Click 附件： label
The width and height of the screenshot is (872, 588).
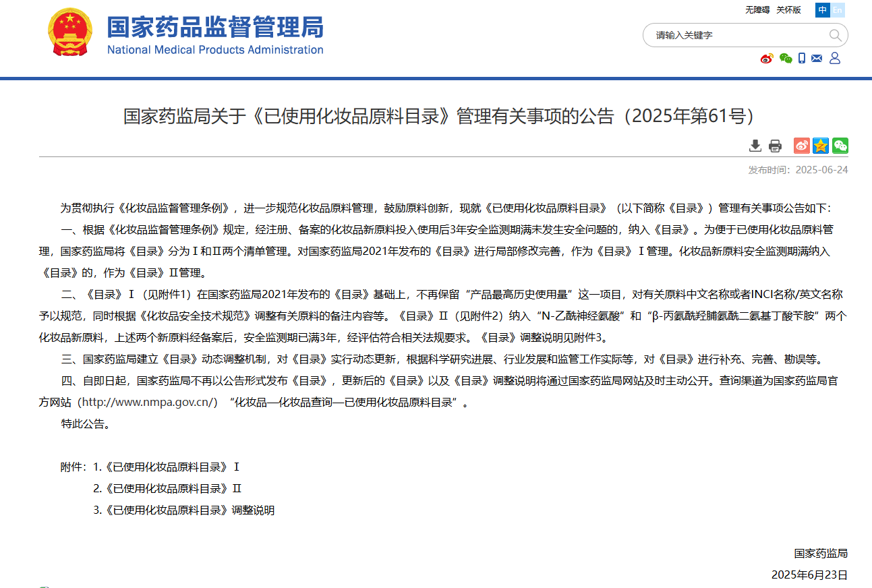click(74, 467)
